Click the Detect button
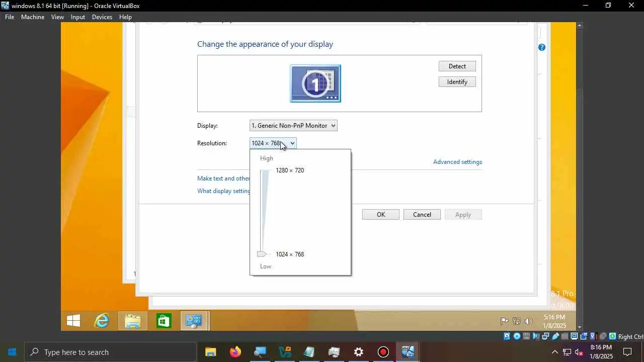 (x=457, y=66)
